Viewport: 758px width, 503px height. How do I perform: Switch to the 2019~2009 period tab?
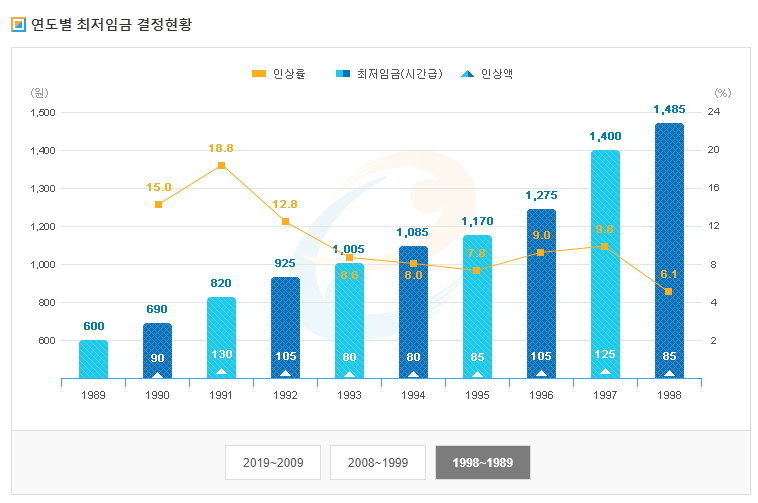pyautogui.click(x=273, y=463)
